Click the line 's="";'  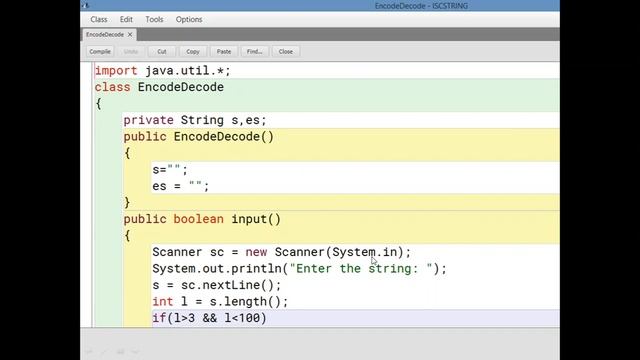pos(170,169)
